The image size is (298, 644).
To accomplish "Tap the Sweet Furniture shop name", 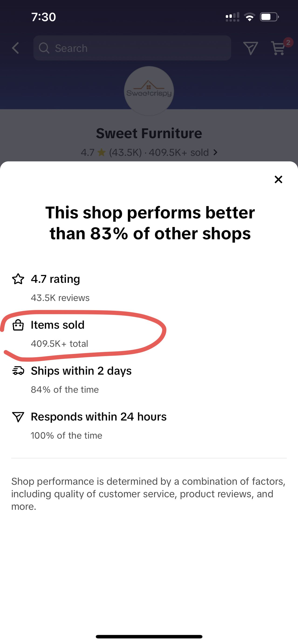I will [149, 133].
